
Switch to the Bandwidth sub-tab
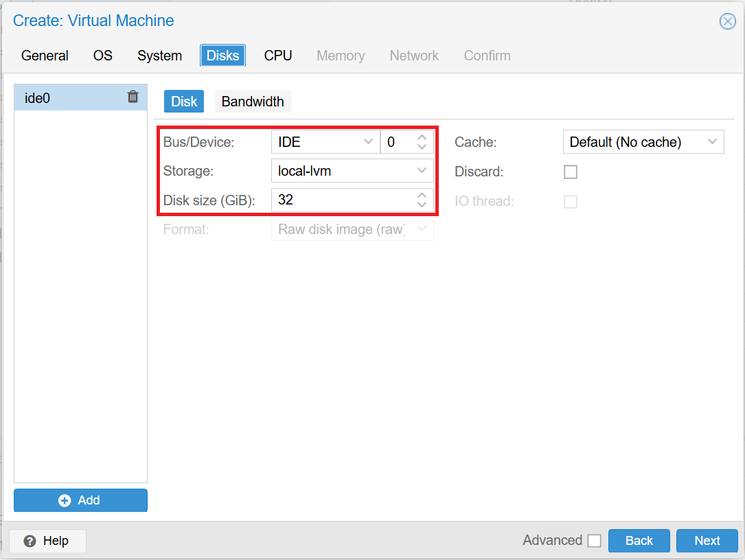[x=252, y=101]
